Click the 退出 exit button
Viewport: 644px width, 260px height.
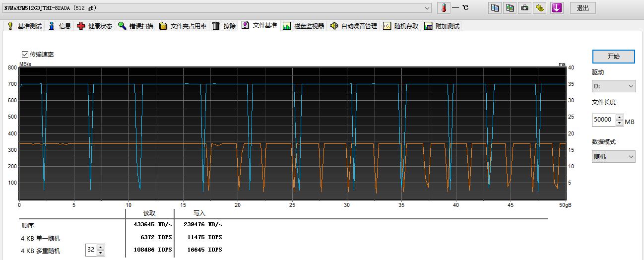click(x=583, y=8)
